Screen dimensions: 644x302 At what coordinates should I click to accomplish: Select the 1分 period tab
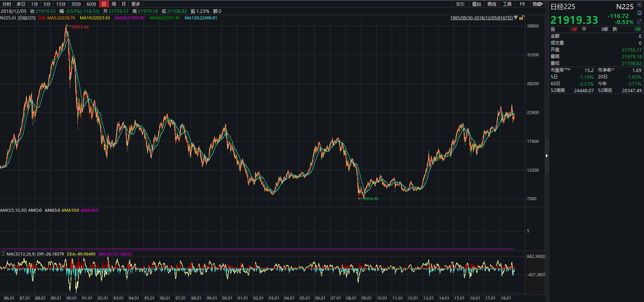[x=35, y=4]
